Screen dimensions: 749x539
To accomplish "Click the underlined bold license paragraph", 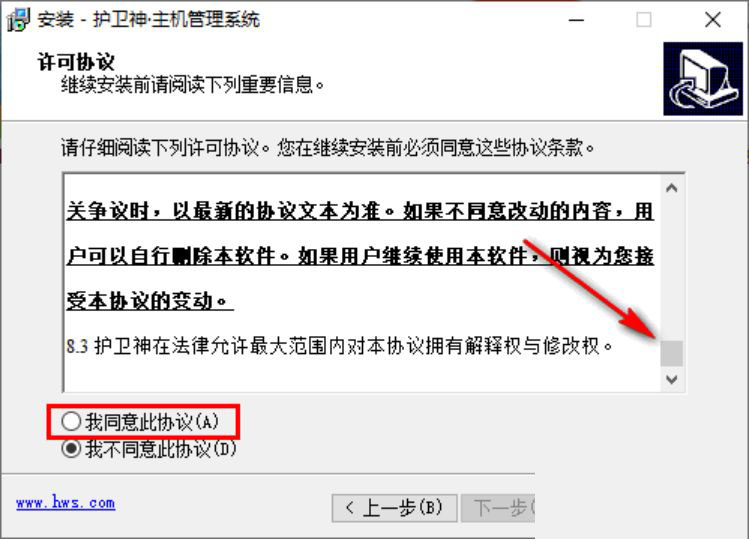I will click(360, 256).
